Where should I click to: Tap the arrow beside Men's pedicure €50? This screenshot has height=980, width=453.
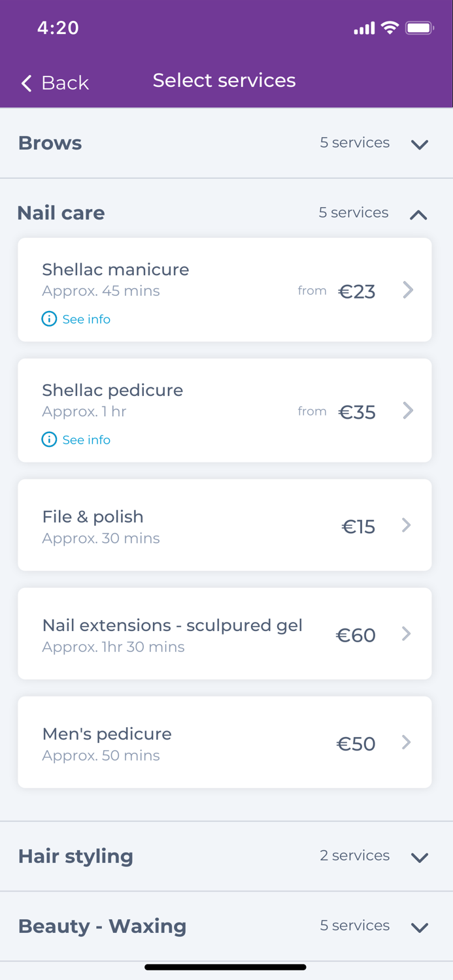[407, 742]
